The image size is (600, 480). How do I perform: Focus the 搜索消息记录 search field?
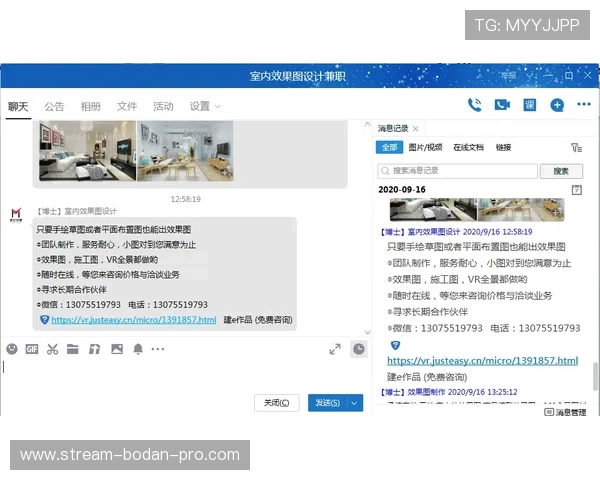(457, 171)
